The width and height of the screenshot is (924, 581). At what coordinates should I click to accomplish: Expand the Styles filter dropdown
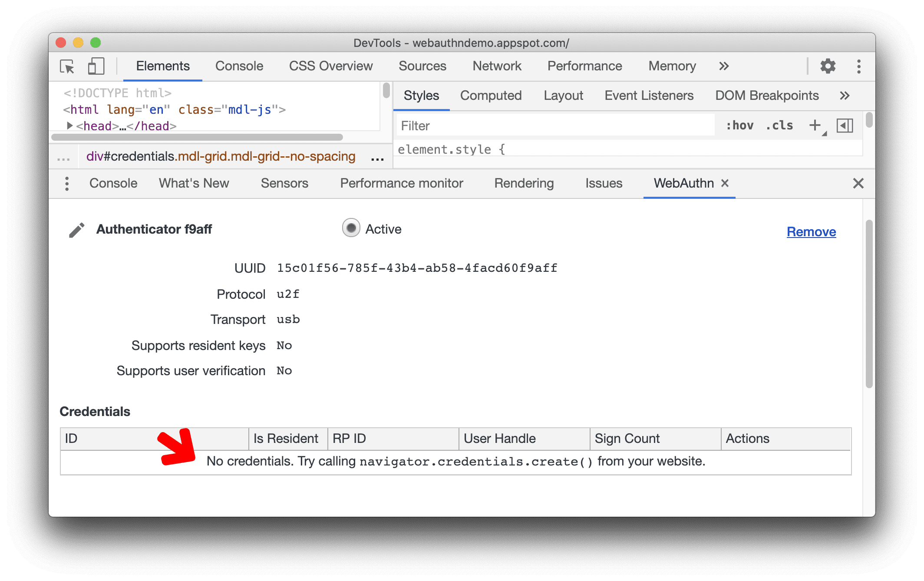click(x=824, y=132)
